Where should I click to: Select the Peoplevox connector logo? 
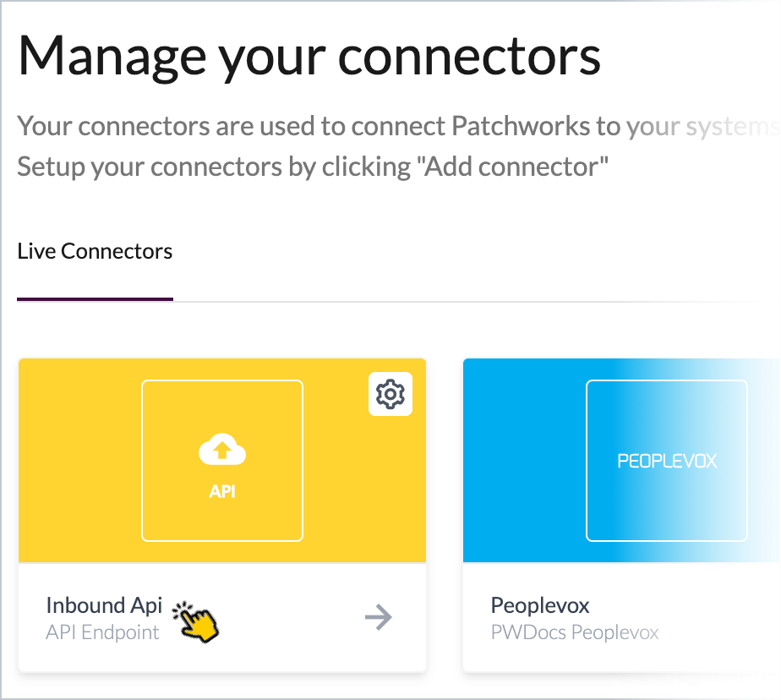(666, 461)
